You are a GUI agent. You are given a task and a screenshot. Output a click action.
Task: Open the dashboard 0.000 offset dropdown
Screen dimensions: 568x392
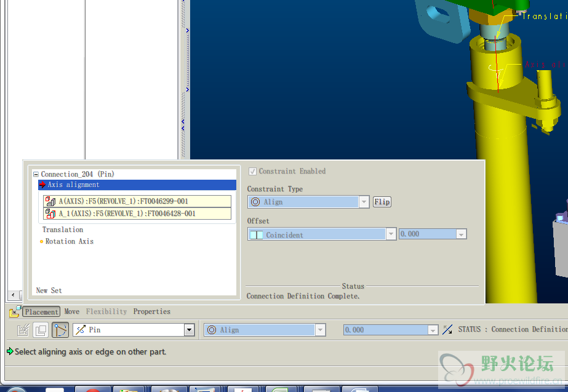(433, 330)
